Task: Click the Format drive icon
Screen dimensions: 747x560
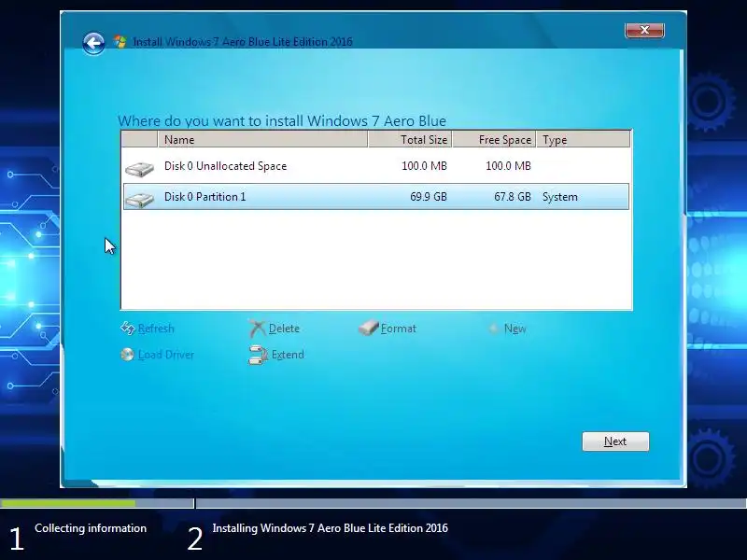Action: click(368, 328)
